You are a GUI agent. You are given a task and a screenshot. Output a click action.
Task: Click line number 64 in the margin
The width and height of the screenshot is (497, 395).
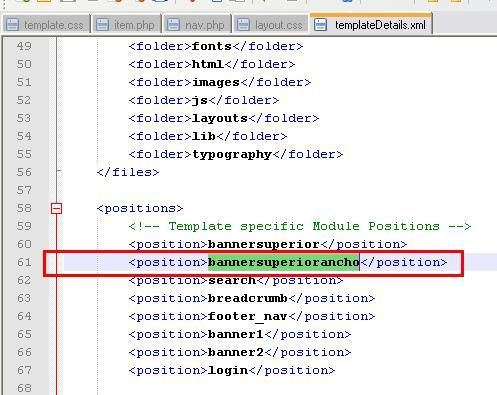point(24,316)
